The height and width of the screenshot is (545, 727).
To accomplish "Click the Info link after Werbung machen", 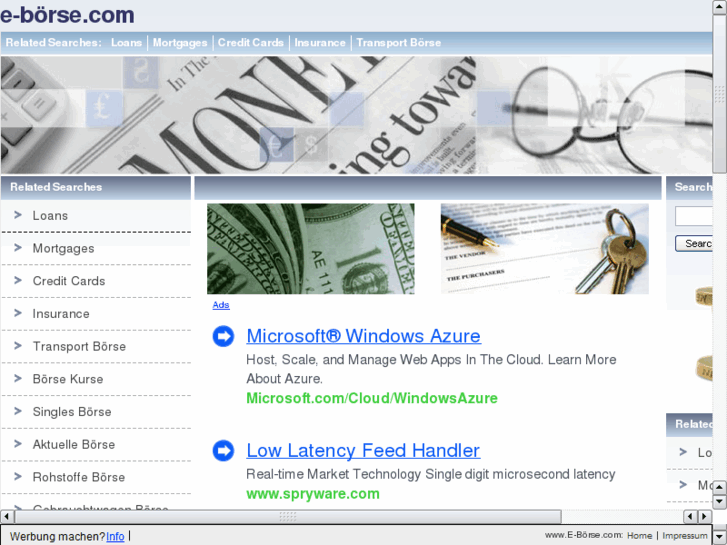I will (115, 537).
